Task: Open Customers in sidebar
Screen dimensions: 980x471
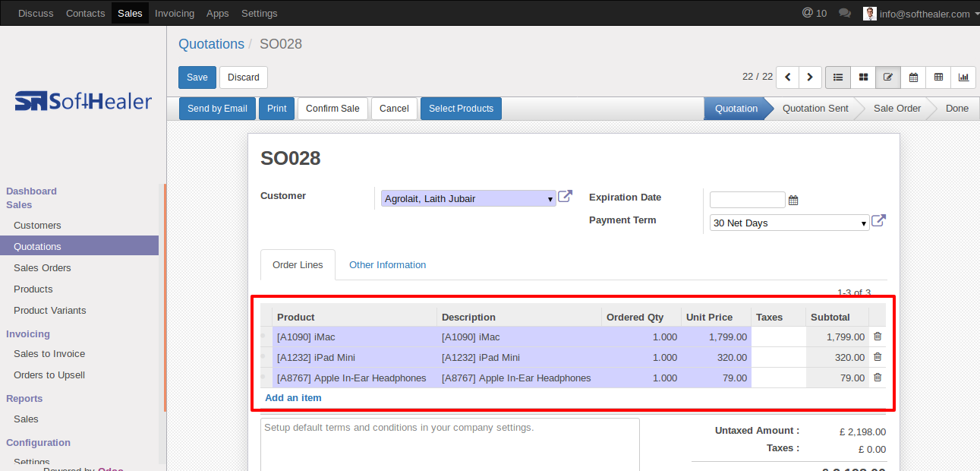Action: point(37,226)
